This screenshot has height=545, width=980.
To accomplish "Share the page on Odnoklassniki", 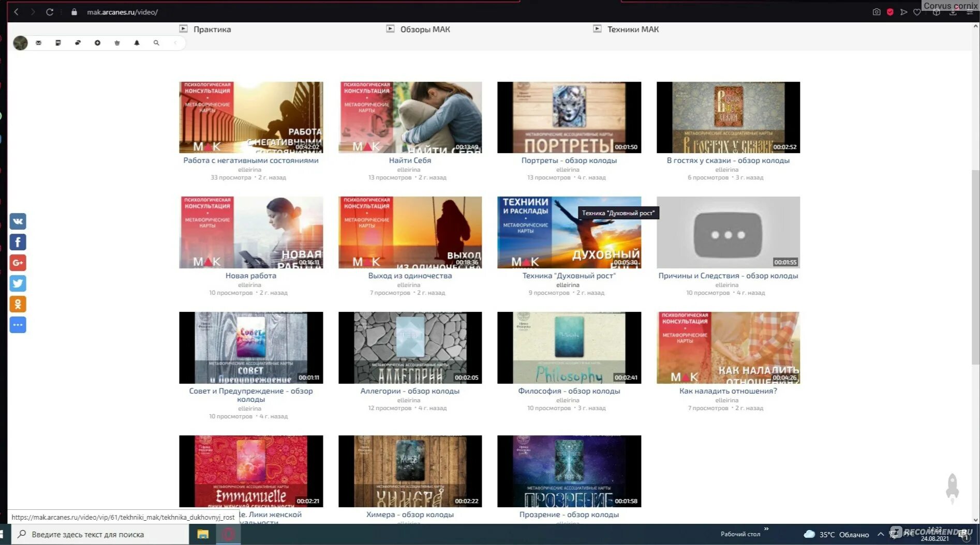I will point(18,304).
